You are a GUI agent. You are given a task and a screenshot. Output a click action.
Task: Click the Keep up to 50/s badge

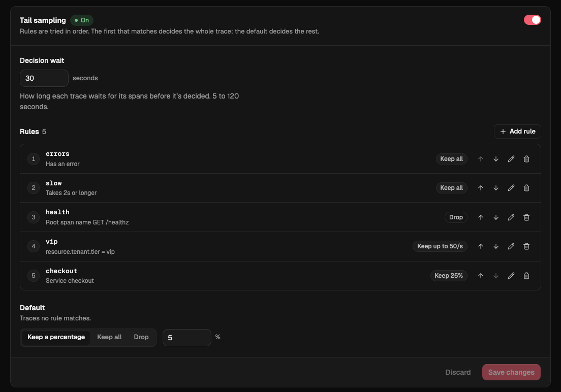pyautogui.click(x=440, y=246)
